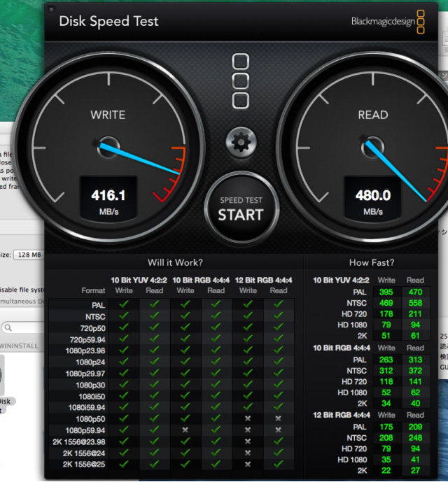
Task: Click the 2K 1556@23.98 12 Bit Read checkmark
Action: coord(278,441)
